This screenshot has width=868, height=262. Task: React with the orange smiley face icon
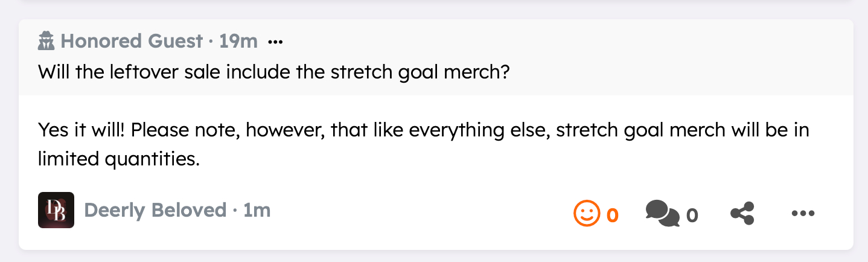[586, 213]
